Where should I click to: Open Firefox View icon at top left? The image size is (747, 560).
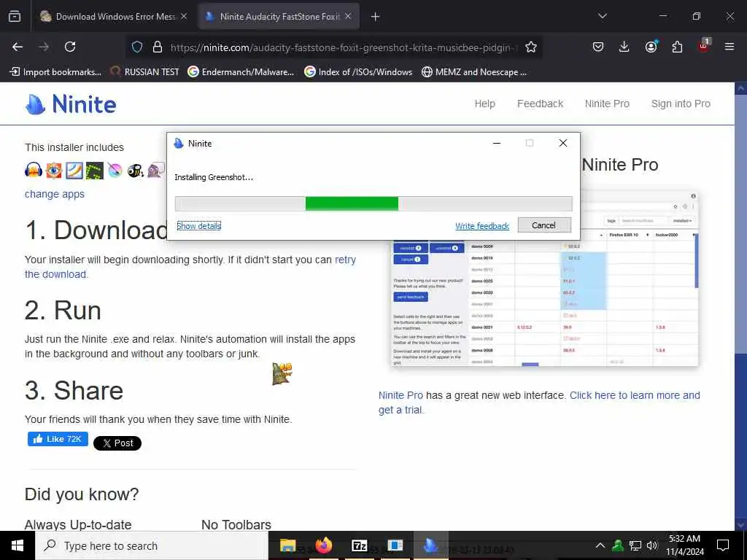(15, 16)
